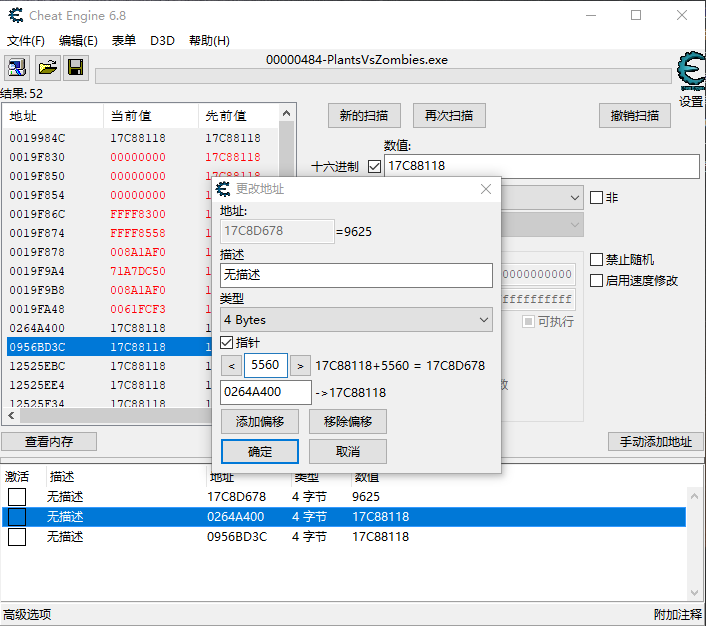Select result row 0264A400 in scan list
This screenshot has width=706, height=626.
tap(109, 328)
